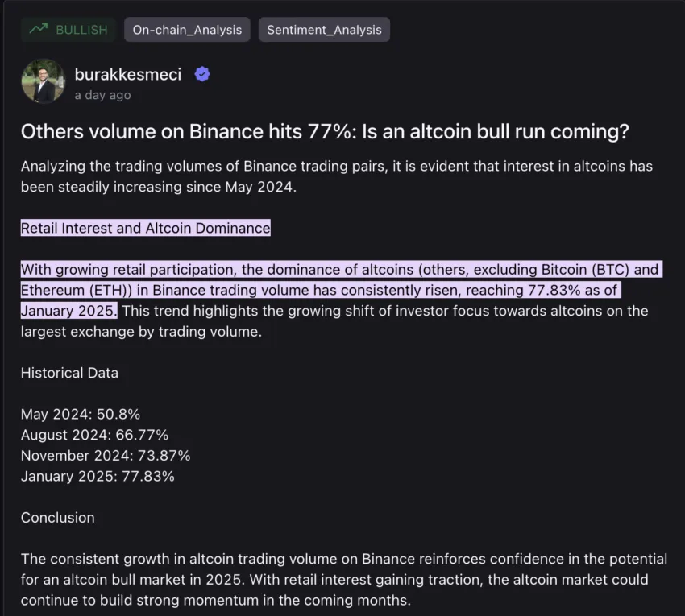Click the intro paragraph about Binance trading pairs
The image size is (685, 616).
point(337,176)
